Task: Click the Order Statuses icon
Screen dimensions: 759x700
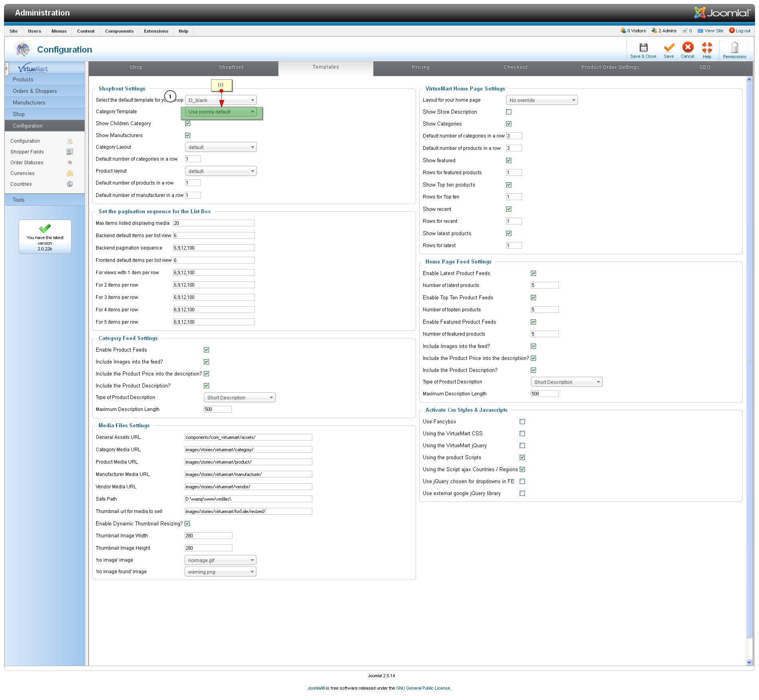Action: click(x=70, y=163)
